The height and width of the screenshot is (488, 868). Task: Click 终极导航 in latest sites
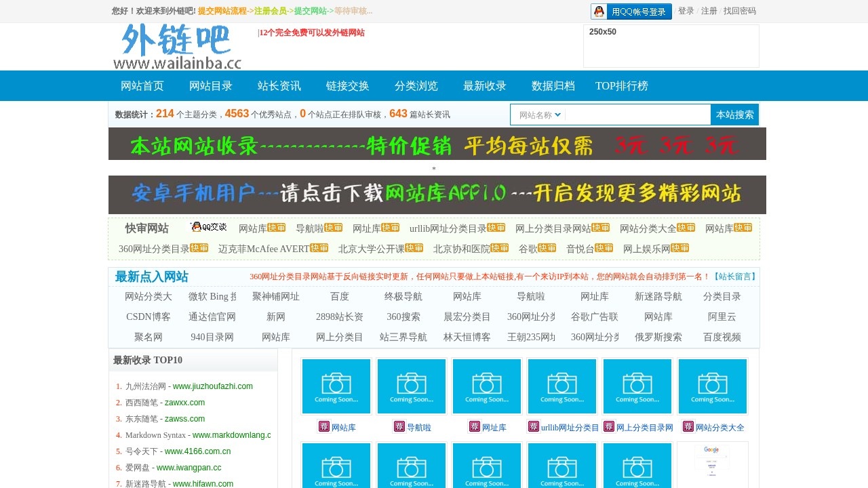[x=403, y=296]
